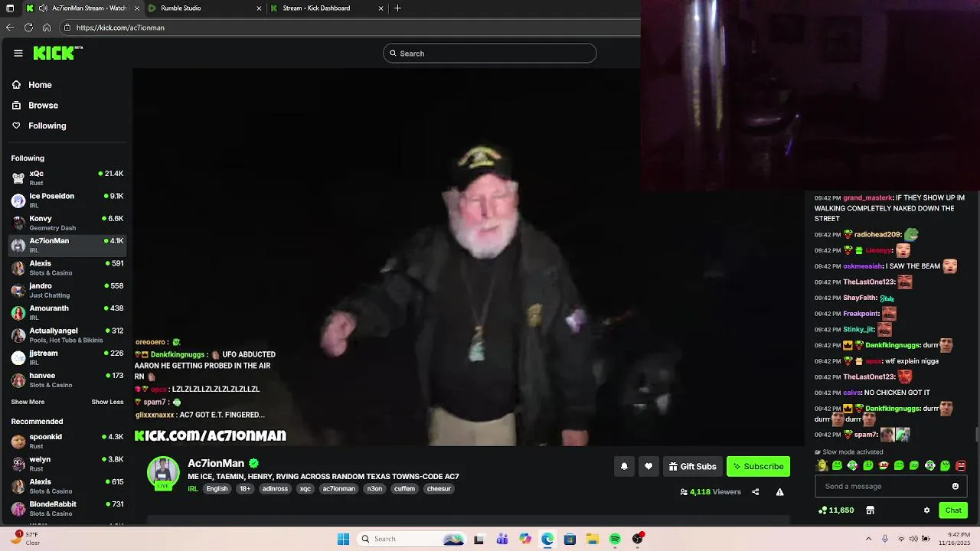Image resolution: width=980 pixels, height=551 pixels.
Task: Click the chat scrollbar
Action: [977, 434]
